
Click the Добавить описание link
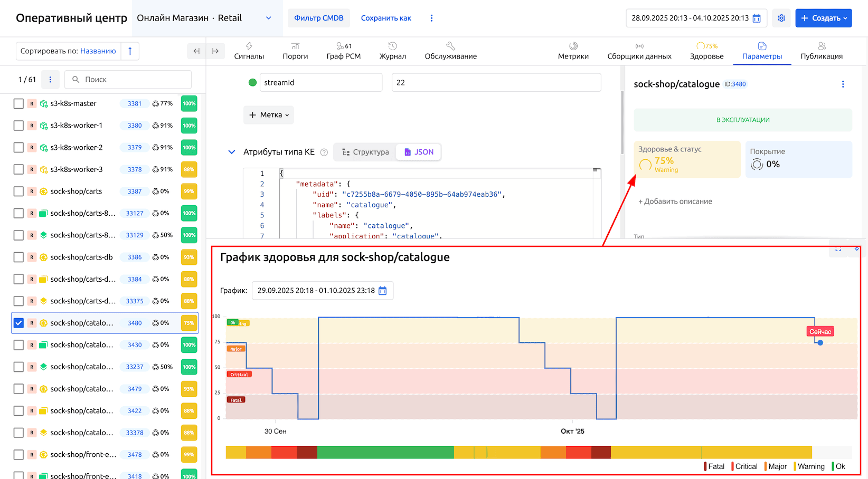[675, 202]
